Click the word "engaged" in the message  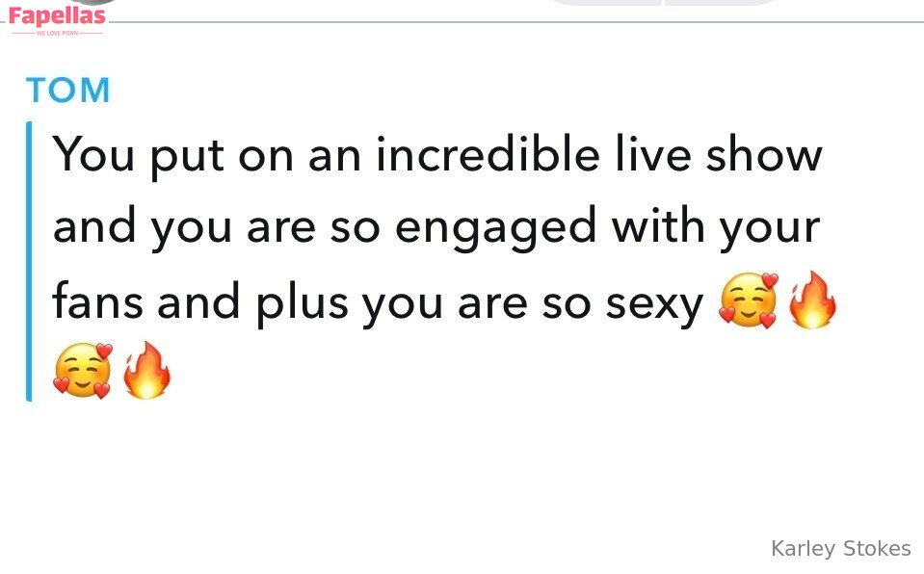coord(496,229)
